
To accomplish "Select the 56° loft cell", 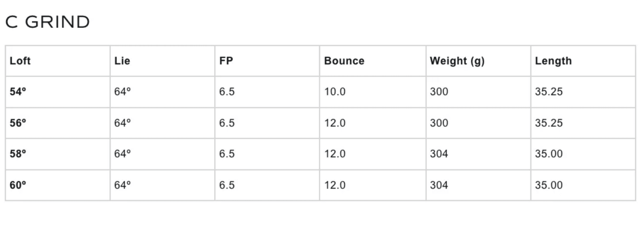I will (18, 123).
